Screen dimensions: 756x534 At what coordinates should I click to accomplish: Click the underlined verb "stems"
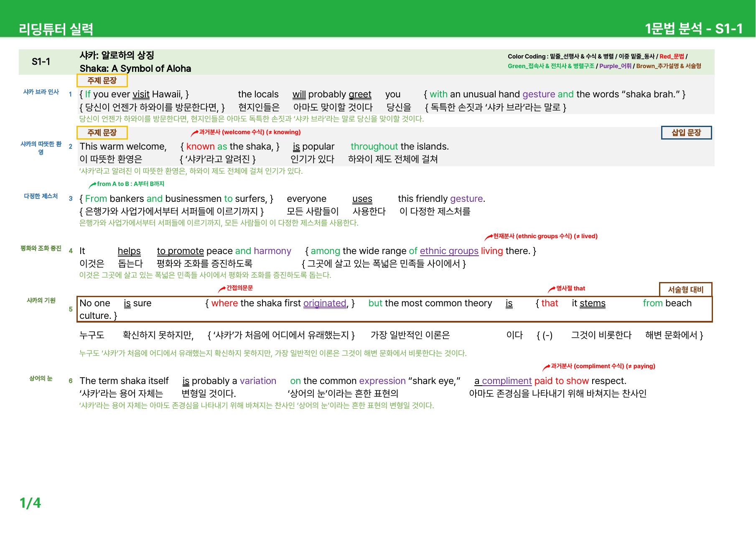coord(592,303)
